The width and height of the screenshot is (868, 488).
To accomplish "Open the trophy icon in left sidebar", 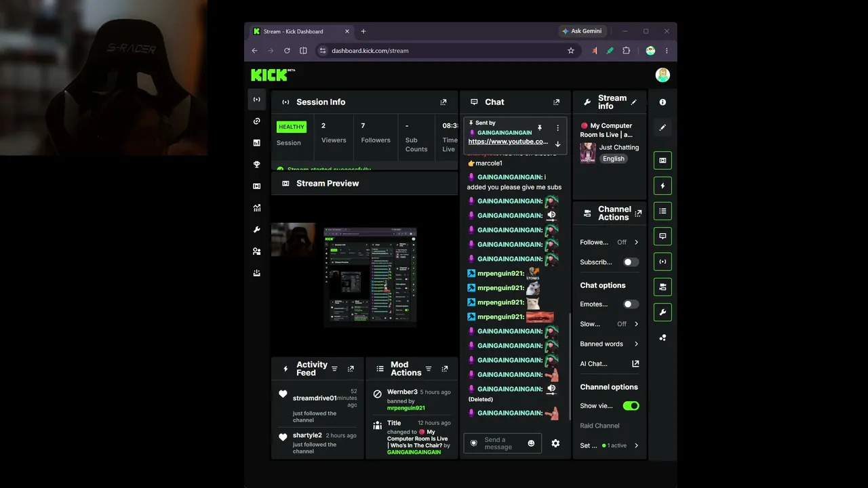I will [256, 165].
